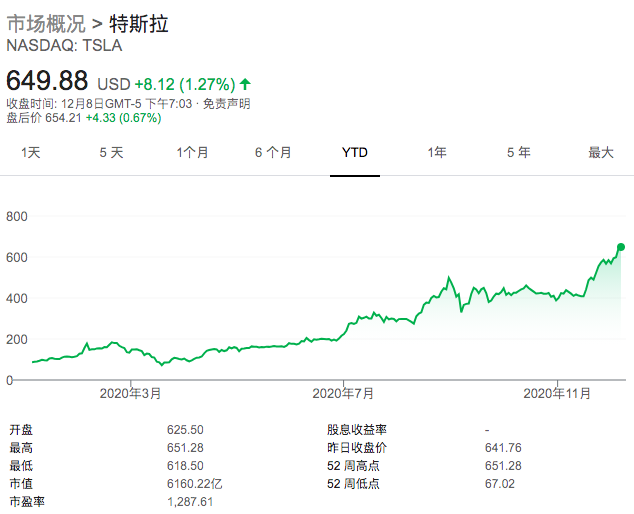
Task: Click the 2020年7月 axis label
Action: coord(343,393)
